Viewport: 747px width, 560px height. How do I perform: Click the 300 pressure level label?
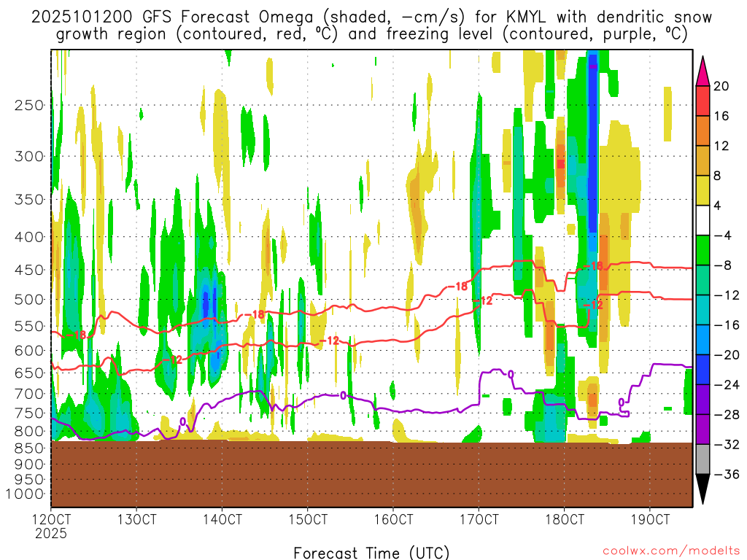29,156
